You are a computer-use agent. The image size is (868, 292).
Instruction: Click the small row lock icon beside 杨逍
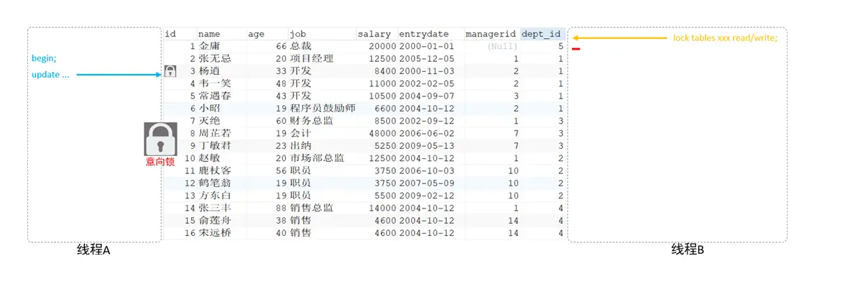170,71
